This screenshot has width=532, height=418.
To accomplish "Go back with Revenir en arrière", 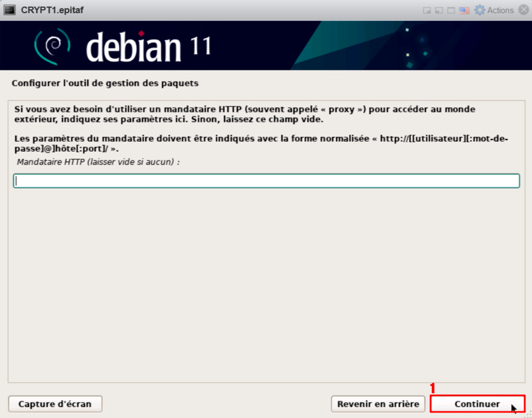I will pos(378,404).
